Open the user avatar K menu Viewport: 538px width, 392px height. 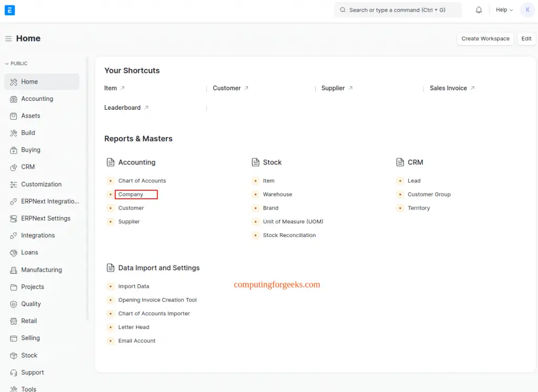coord(527,10)
